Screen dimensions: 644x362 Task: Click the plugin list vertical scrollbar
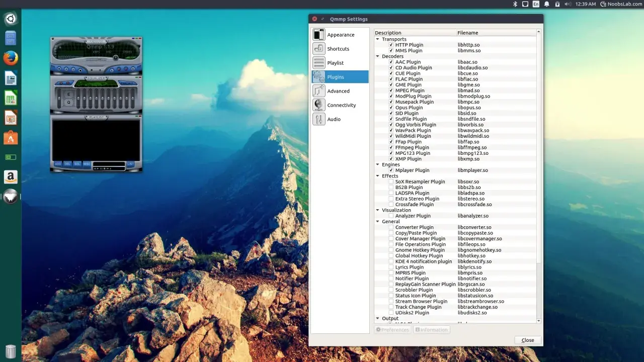tap(539, 176)
